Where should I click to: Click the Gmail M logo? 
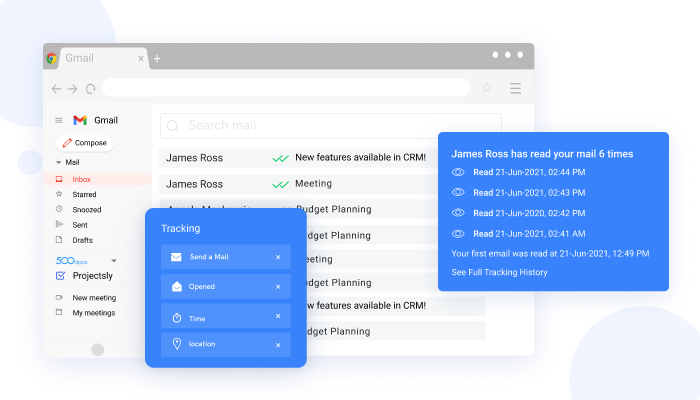tap(80, 120)
